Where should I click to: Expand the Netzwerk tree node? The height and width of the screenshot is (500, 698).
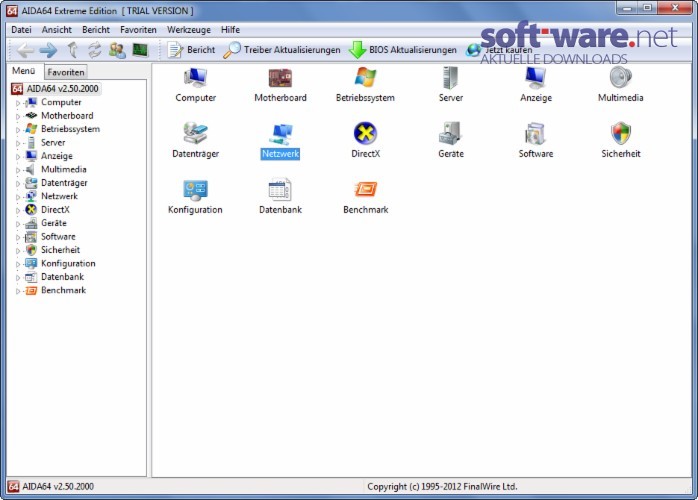click(18, 197)
